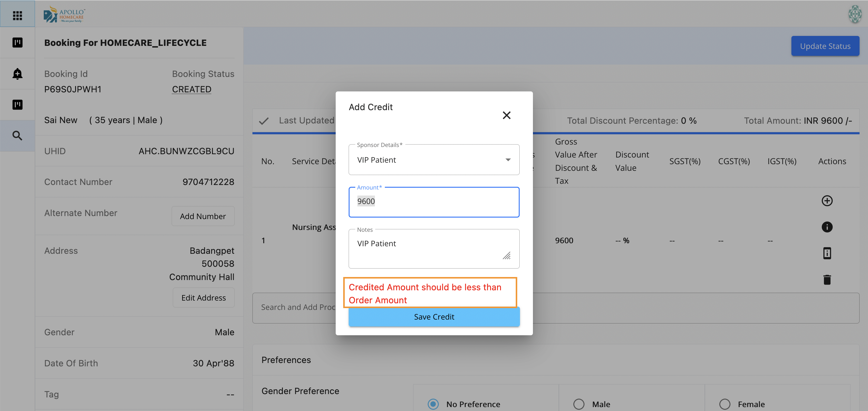Viewport: 868px width, 411px height.
Task: Click the Update Status button
Action: click(x=825, y=46)
